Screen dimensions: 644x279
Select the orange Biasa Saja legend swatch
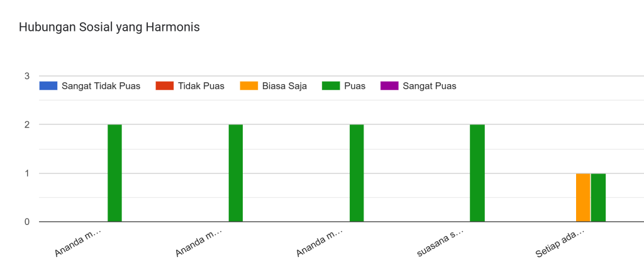[x=248, y=86]
